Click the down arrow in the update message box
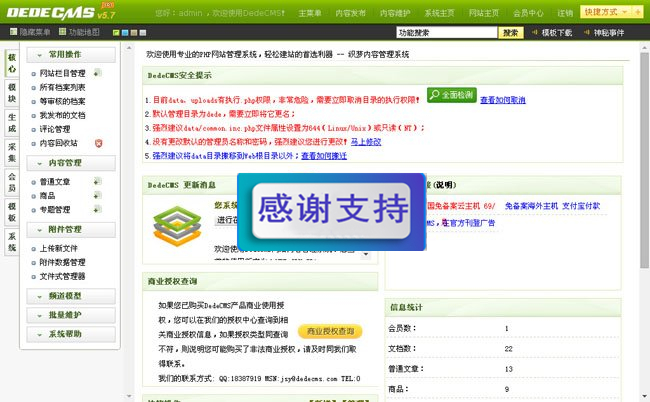Viewport: 650px width, 402px height. tap(366, 254)
